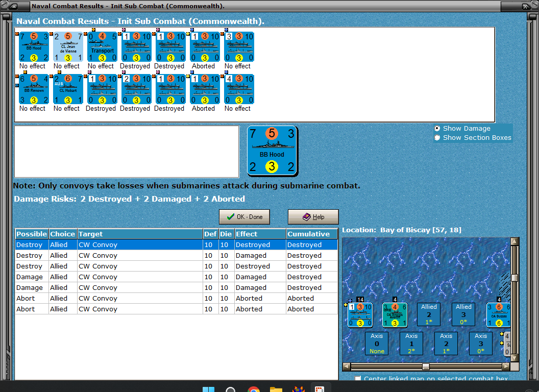
Task: Click the Axis 2 sea box
Action: click(446, 344)
